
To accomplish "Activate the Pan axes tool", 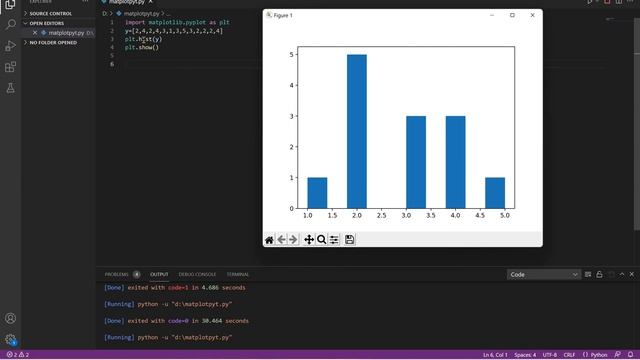I will [309, 240].
